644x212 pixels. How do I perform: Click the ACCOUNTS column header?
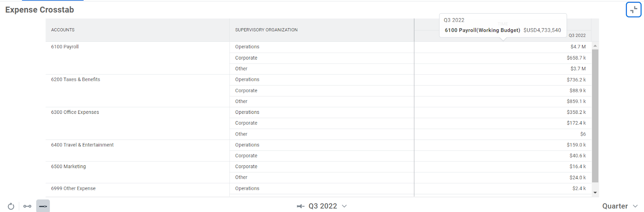coord(63,30)
